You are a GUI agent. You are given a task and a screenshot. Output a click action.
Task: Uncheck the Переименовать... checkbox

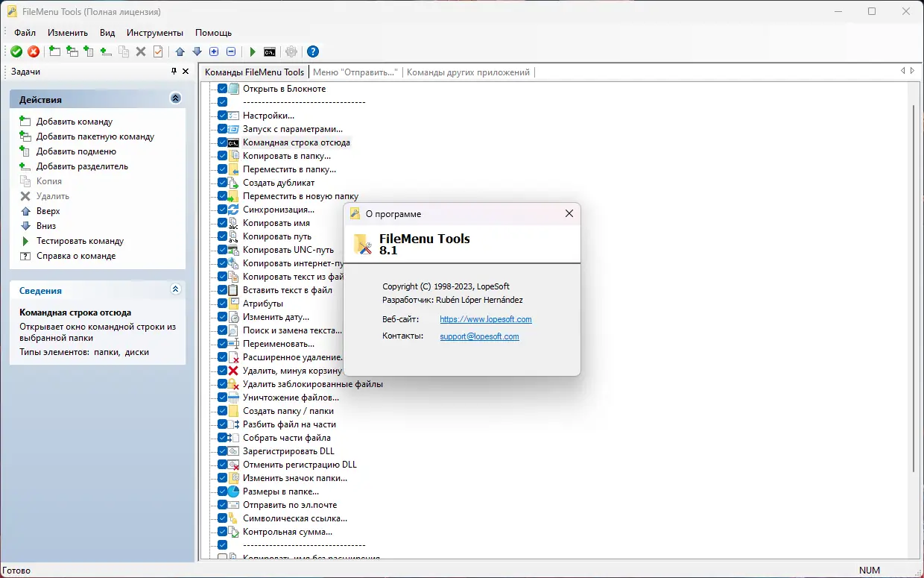pos(222,344)
